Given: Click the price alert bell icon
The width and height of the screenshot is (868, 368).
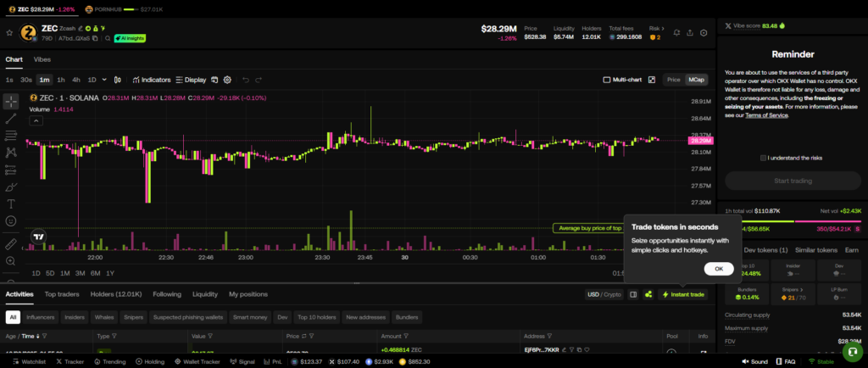Looking at the screenshot, I should point(676,33).
